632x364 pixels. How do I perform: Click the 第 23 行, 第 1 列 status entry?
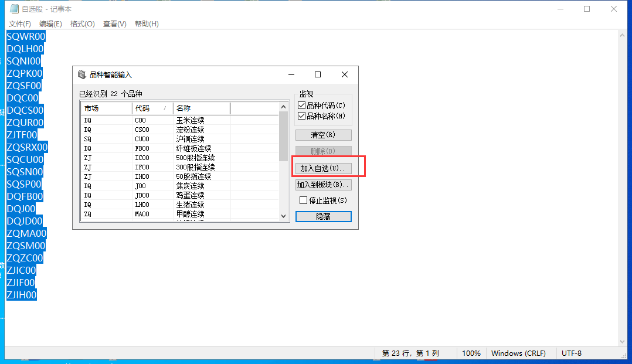pyautogui.click(x=410, y=353)
